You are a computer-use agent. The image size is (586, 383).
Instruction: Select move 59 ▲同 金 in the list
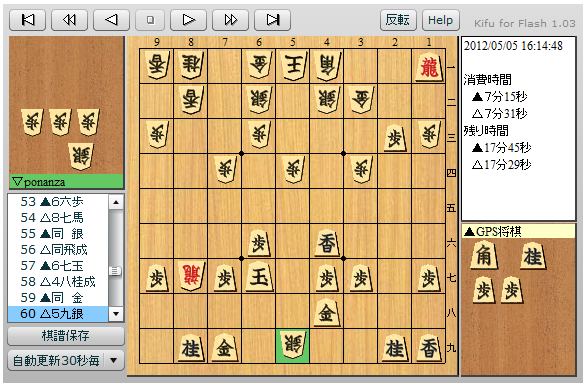point(58,298)
